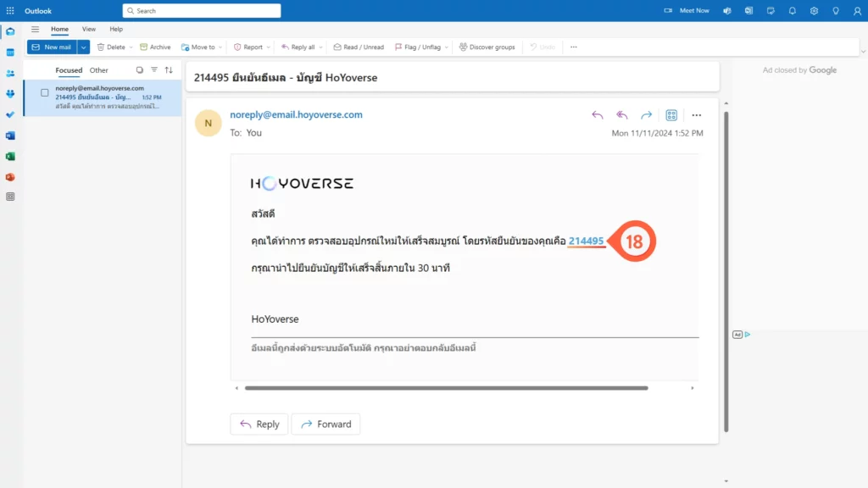The image size is (868, 488).
Task: Click reply all icon in message header
Action: (x=621, y=115)
